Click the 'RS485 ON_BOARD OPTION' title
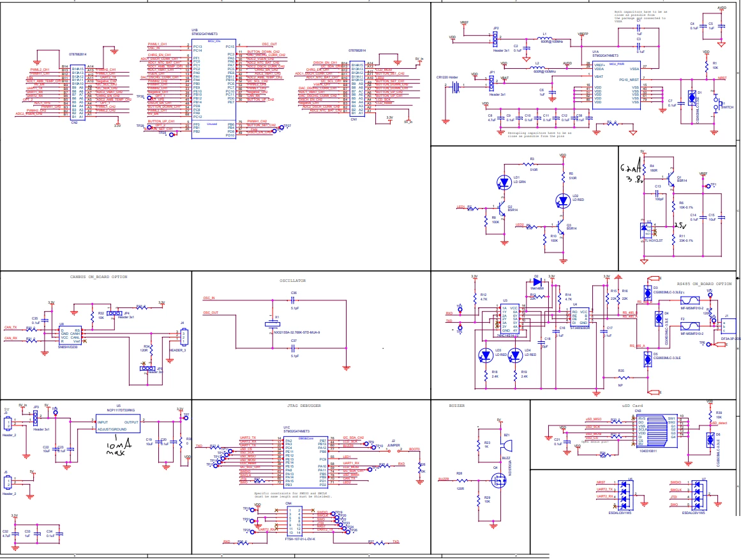The image size is (741, 560). tap(704, 284)
